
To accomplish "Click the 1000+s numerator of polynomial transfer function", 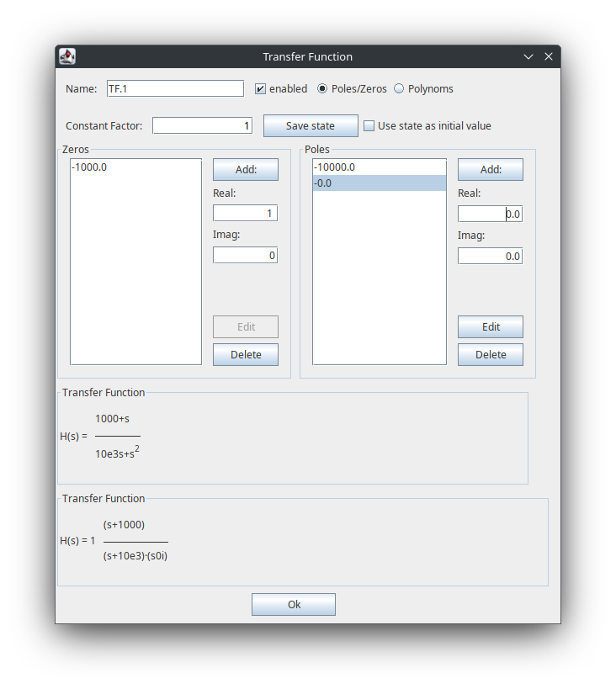I will [x=113, y=419].
